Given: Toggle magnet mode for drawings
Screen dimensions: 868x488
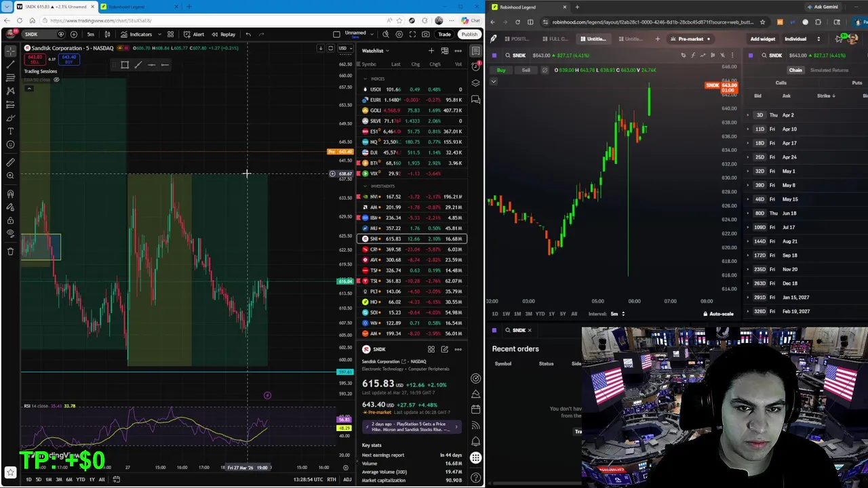Looking at the screenshot, I should [x=10, y=195].
